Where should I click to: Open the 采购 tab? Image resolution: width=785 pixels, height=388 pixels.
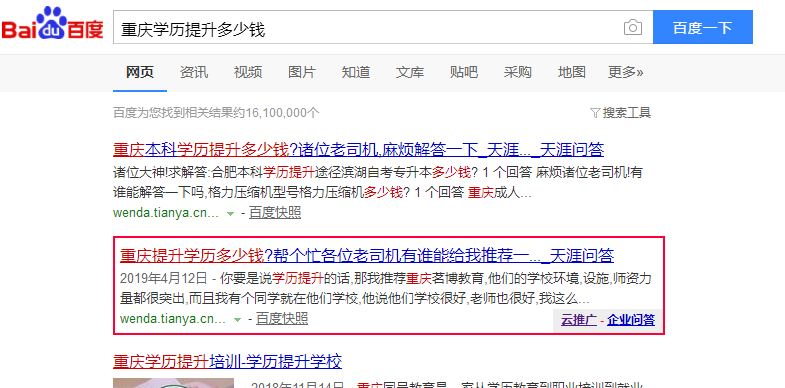pos(518,72)
